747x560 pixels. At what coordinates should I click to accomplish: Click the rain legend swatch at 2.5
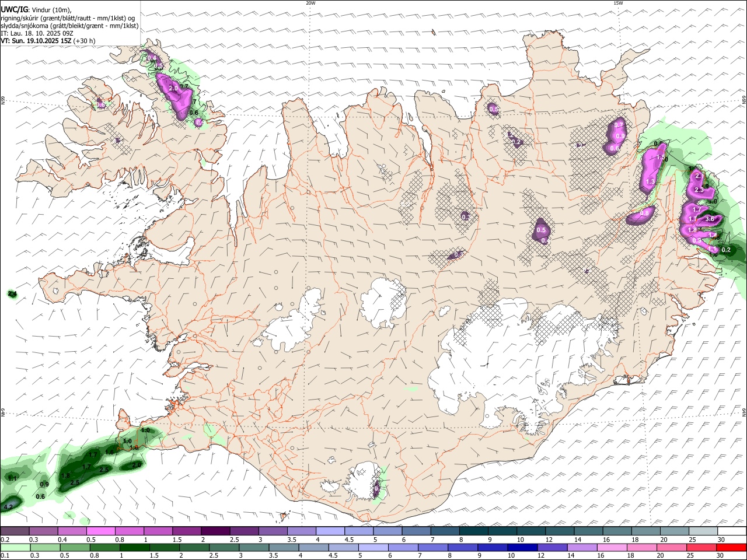coord(224,547)
